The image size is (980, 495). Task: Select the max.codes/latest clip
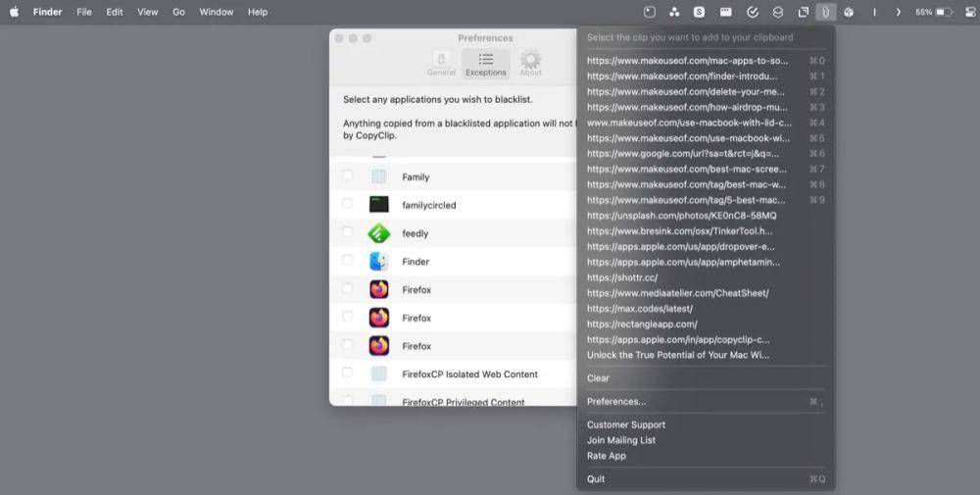(706, 308)
